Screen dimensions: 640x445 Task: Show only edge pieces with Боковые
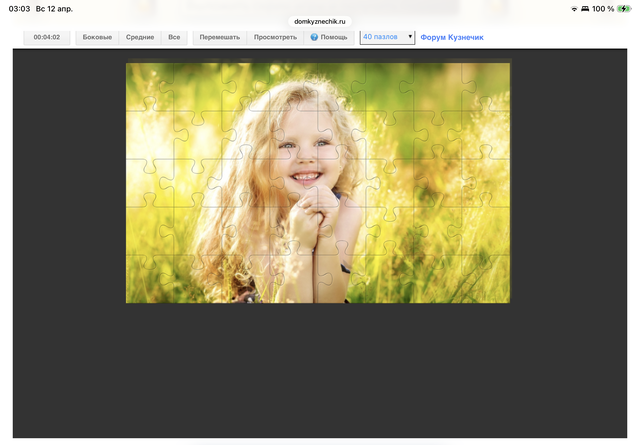[97, 37]
